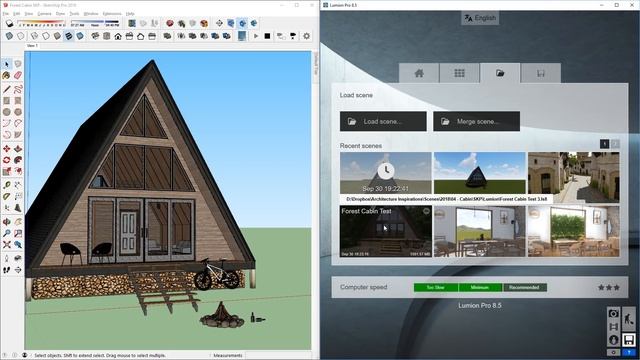Viewport: 640px width, 360px height.
Task: Switch to the front house view in SketchUp
Action: pyautogui.click(x=118, y=36)
